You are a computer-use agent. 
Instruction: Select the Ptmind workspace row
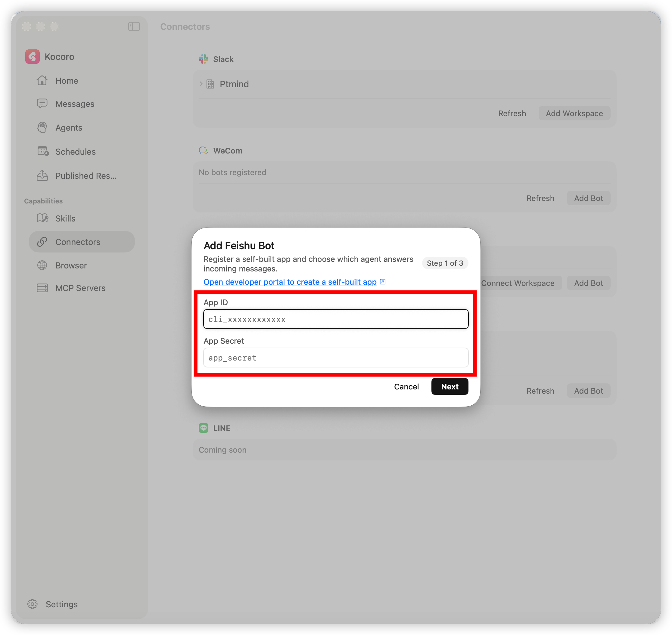click(404, 84)
